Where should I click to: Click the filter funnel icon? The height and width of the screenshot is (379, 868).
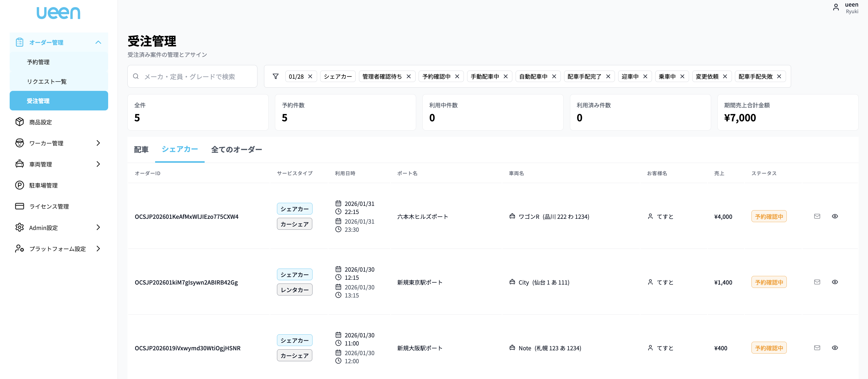(x=275, y=76)
